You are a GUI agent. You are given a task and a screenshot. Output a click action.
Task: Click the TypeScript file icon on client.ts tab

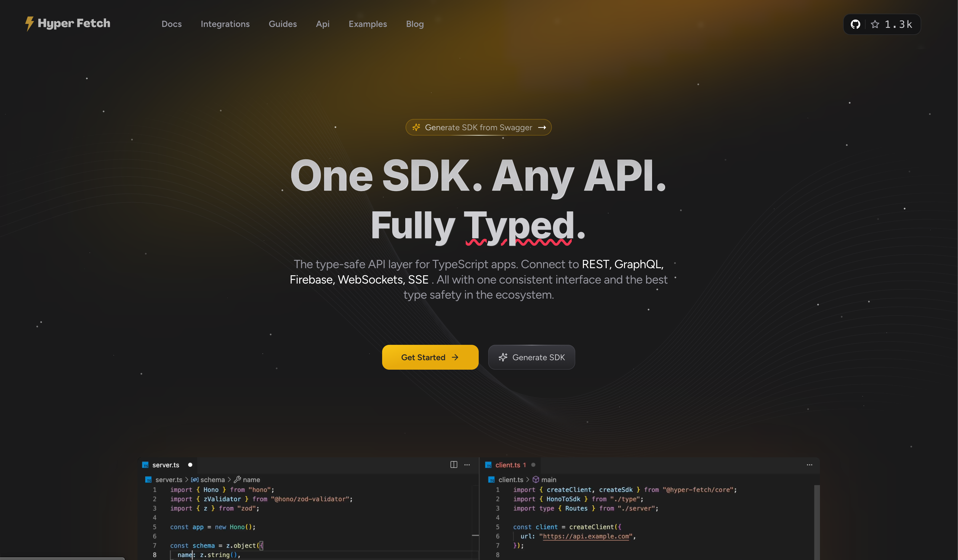pyautogui.click(x=488, y=465)
